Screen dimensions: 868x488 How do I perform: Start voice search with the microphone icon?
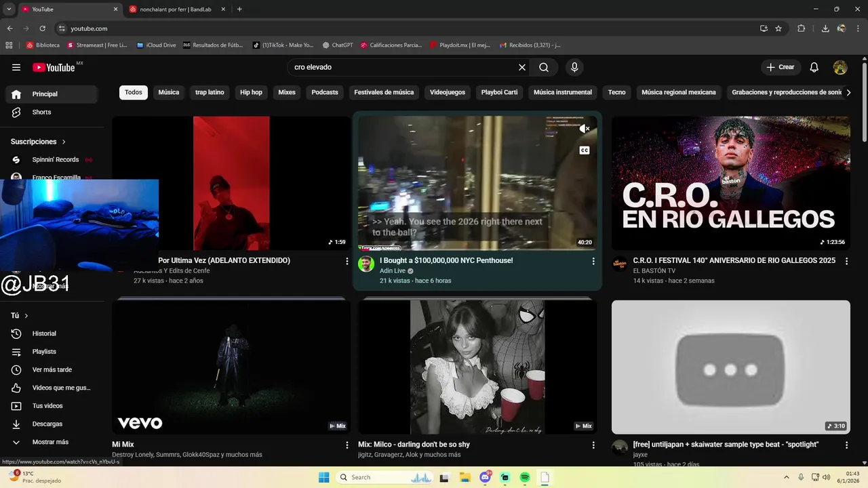[574, 67]
